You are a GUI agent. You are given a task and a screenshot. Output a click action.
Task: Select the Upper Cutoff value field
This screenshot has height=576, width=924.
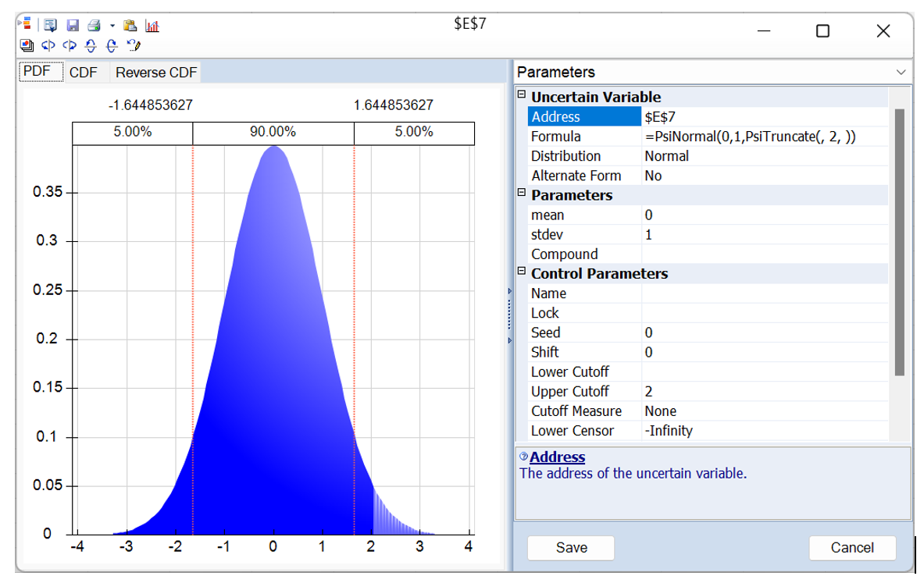pos(703,391)
